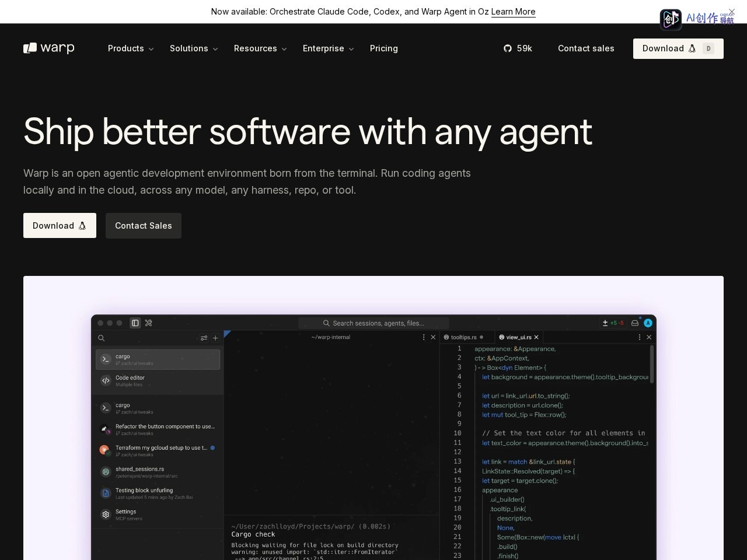Viewport: 747px width, 560px height.
Task: Click the hero Contact Sales button
Action: coord(144,226)
